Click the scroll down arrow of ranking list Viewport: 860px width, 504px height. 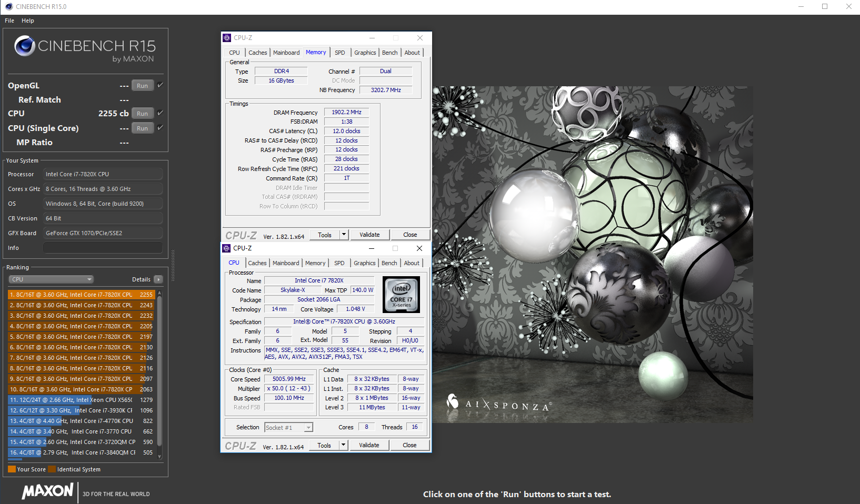pyautogui.click(x=159, y=457)
